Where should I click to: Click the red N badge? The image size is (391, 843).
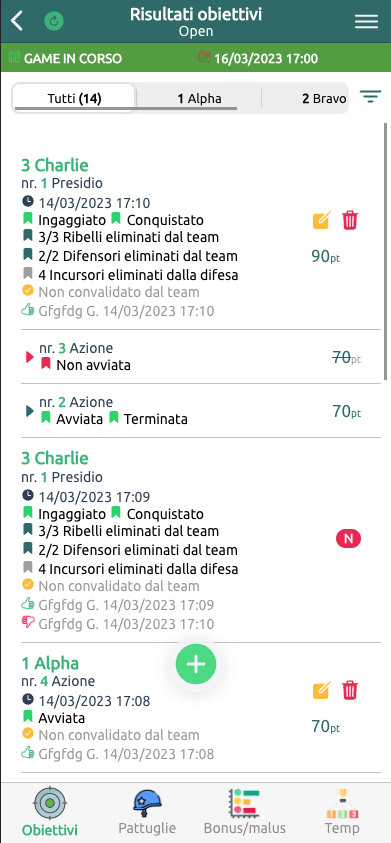click(x=349, y=539)
